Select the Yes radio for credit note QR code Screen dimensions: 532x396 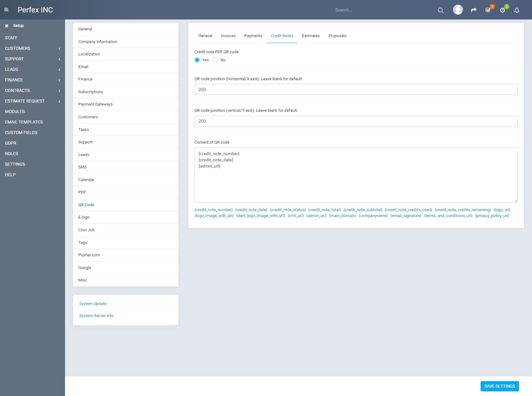pos(197,60)
